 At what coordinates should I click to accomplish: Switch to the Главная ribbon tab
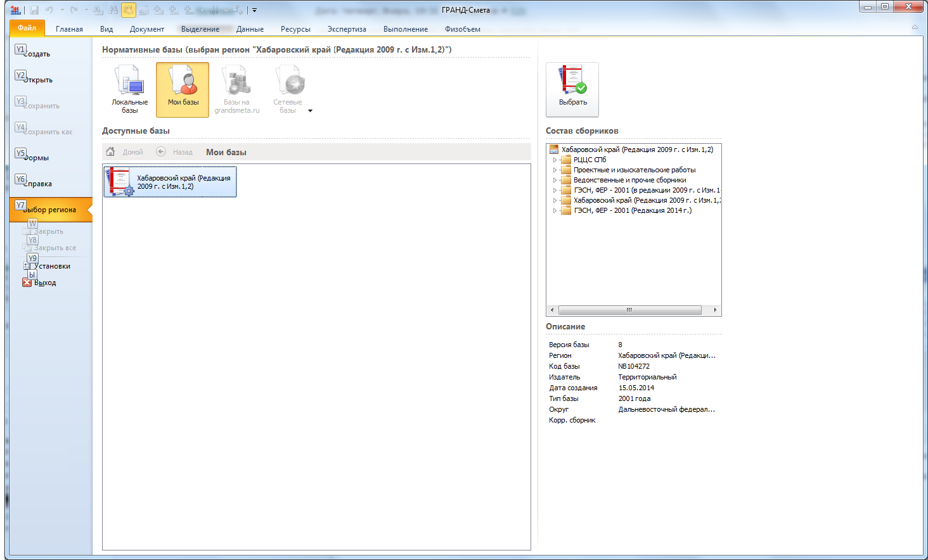[x=69, y=29]
